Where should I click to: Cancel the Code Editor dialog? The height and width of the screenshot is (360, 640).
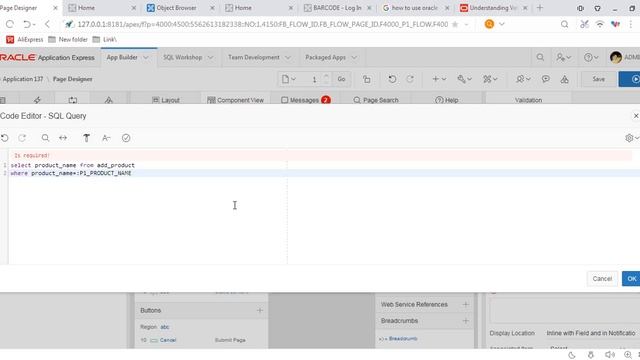[x=602, y=278]
